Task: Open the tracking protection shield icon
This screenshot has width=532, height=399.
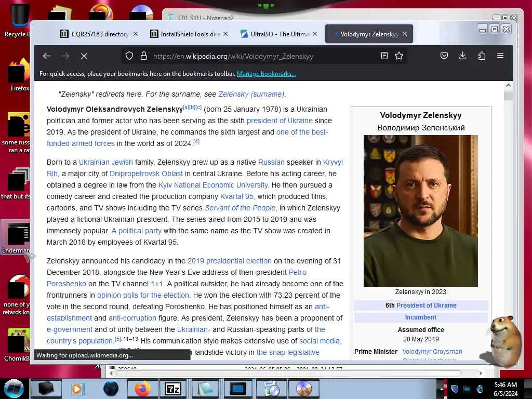Action: pyautogui.click(x=129, y=56)
